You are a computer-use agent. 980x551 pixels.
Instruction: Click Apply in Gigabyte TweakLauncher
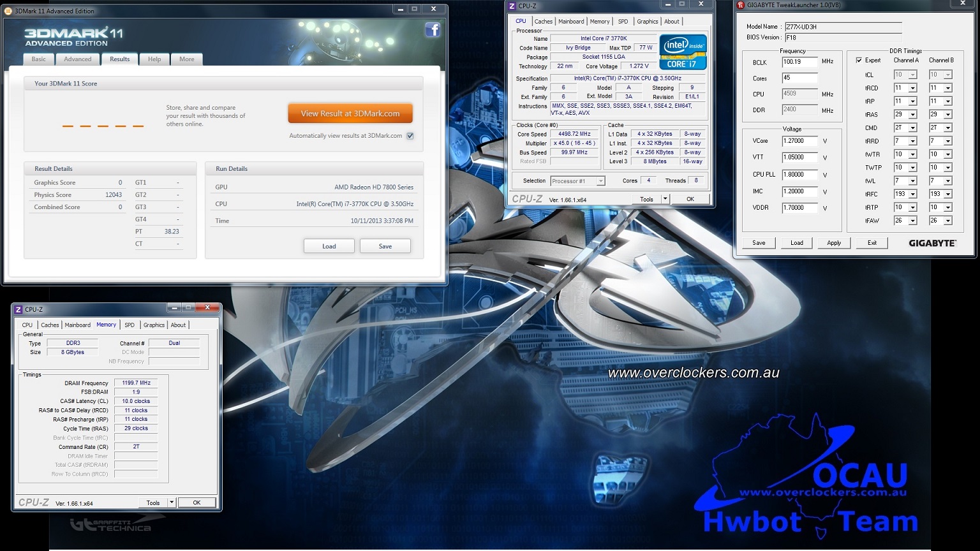coord(834,243)
